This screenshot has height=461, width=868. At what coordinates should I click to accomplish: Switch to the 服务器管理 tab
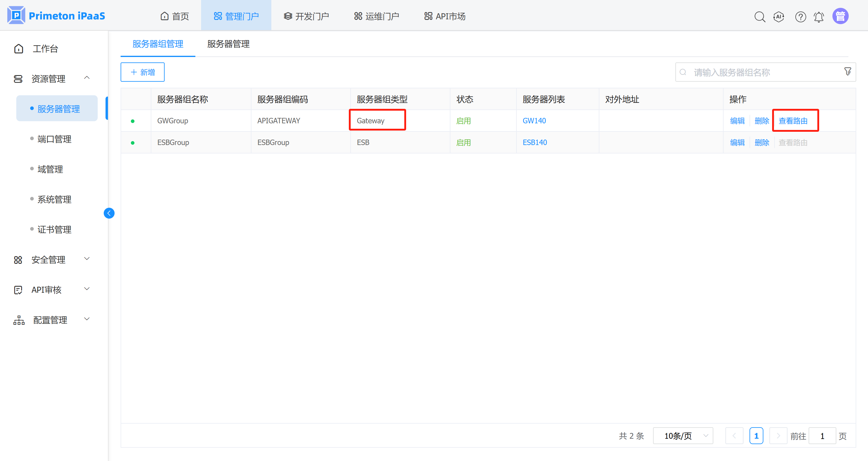pos(228,44)
